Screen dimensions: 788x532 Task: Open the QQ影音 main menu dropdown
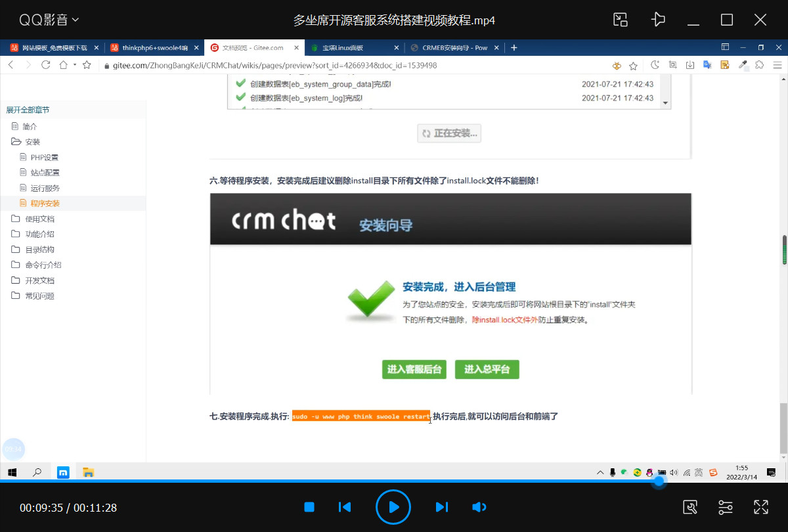click(49, 20)
